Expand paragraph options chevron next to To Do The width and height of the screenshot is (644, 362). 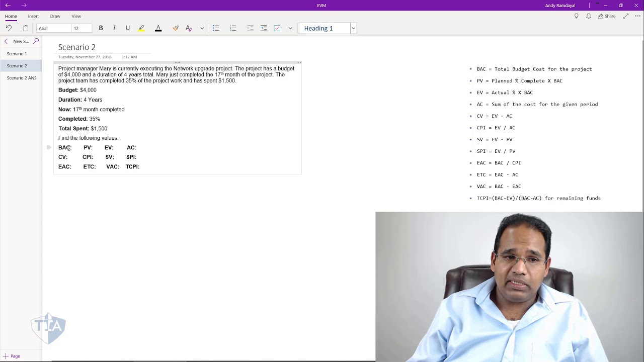[x=290, y=28]
